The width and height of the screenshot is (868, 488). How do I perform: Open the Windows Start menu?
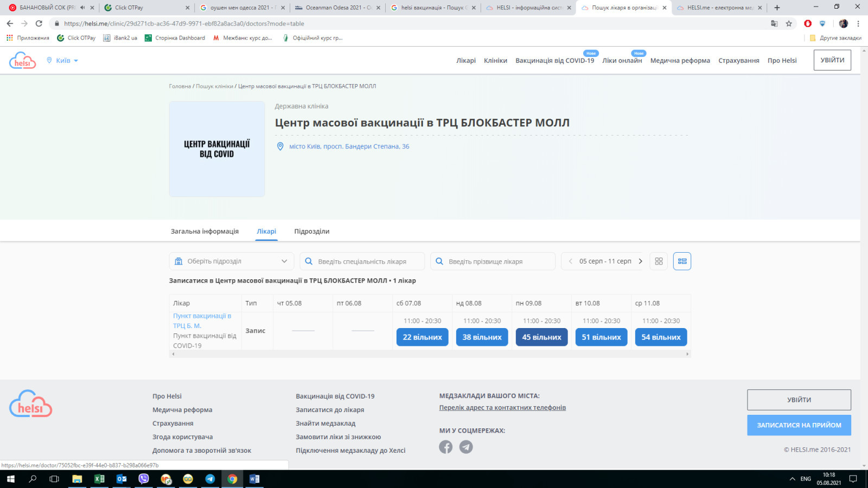click(10, 479)
